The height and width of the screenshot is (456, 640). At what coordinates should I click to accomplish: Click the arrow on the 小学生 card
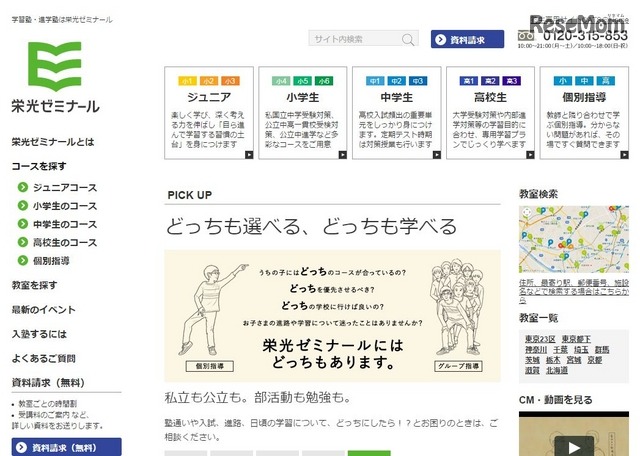point(343,155)
